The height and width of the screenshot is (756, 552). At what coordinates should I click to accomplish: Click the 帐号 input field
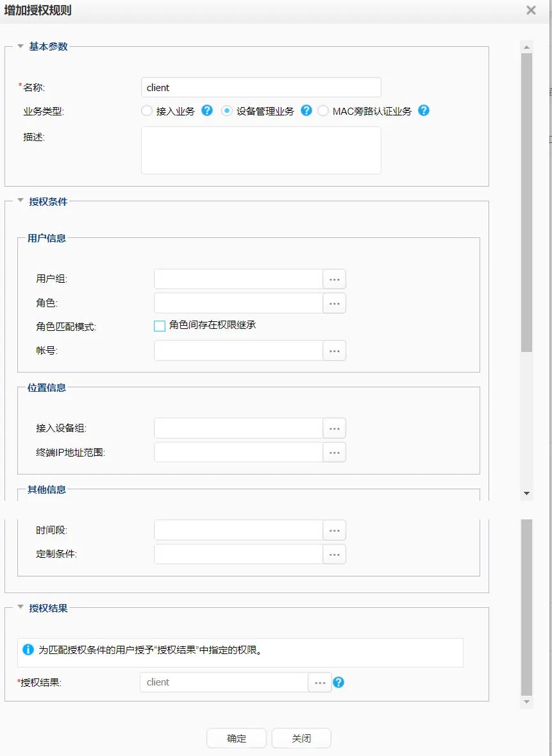pos(238,351)
